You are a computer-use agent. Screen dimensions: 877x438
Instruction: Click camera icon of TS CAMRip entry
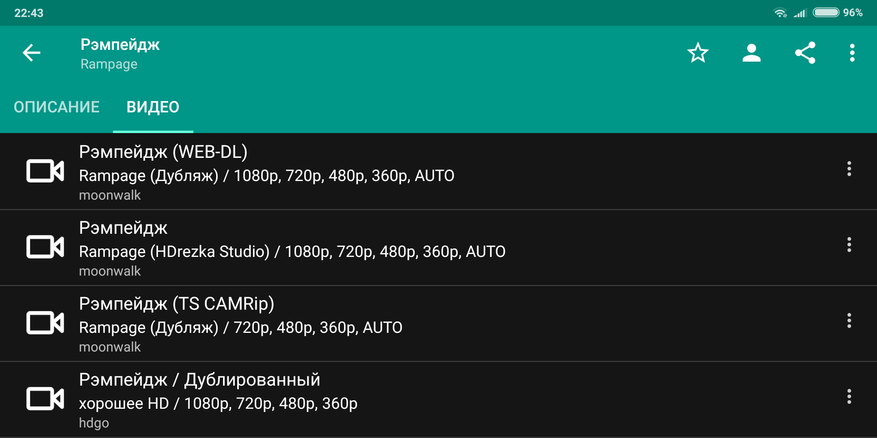point(45,323)
